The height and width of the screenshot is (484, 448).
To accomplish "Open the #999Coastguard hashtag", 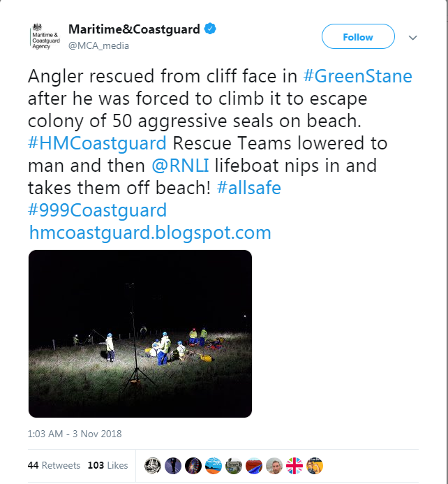I will click(98, 210).
